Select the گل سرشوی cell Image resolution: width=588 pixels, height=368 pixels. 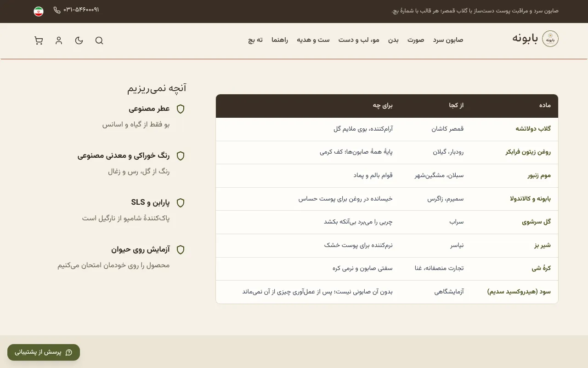pos(536,222)
